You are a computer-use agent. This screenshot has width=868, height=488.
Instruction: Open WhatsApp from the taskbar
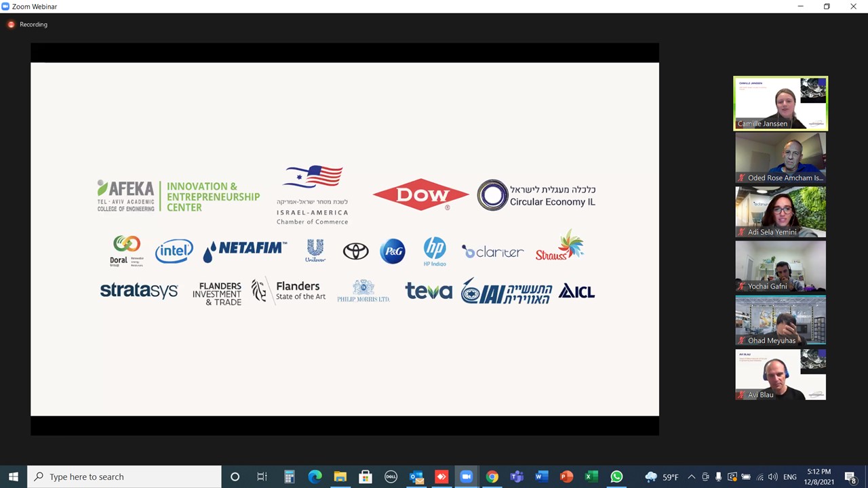616,476
